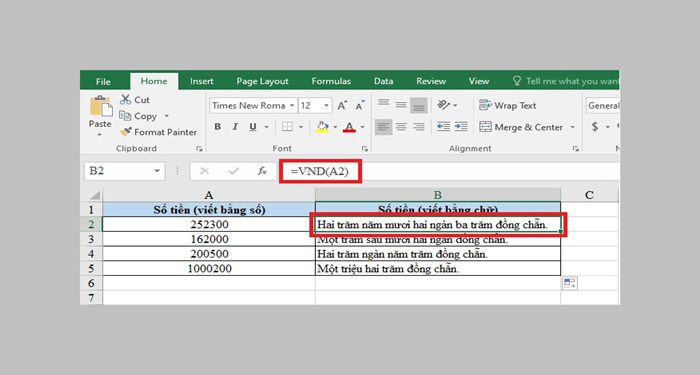700x375 pixels.
Task: Cancel the entry with the X icon
Action: point(204,171)
